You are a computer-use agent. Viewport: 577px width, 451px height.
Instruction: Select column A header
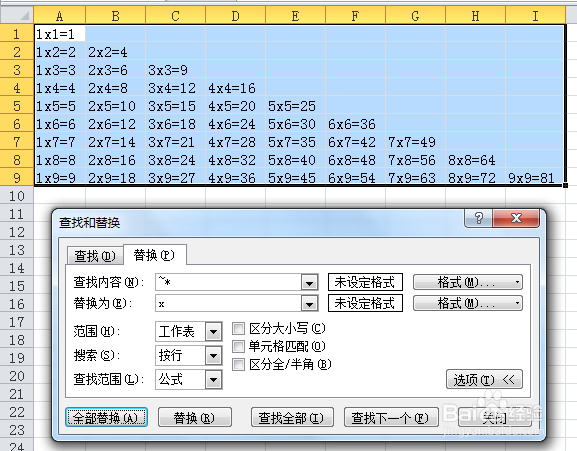coord(60,16)
